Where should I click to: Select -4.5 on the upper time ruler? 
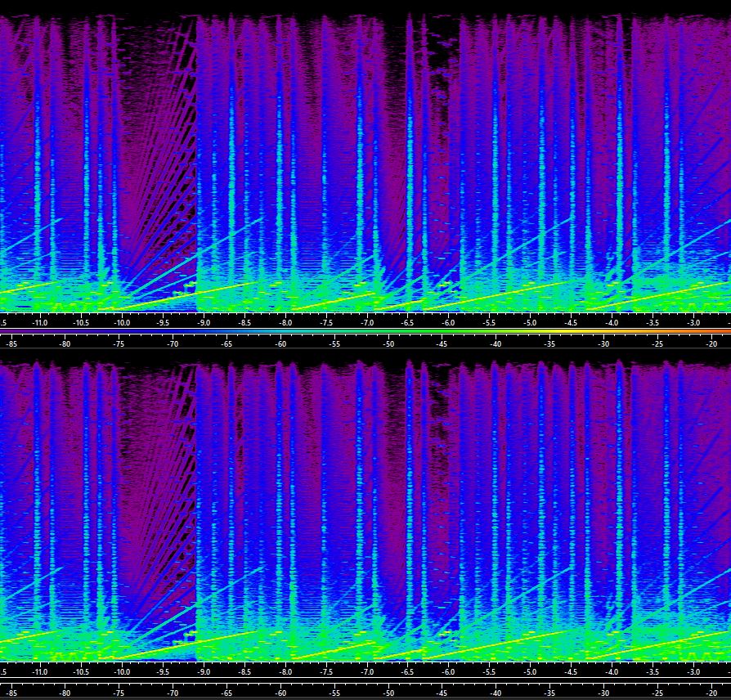coord(571,322)
